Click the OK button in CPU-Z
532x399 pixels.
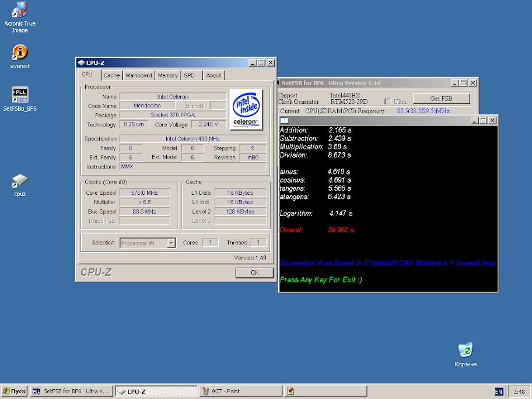coord(254,273)
